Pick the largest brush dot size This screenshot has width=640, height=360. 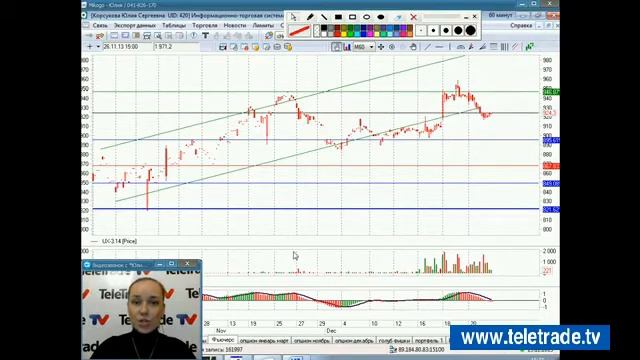tap(470, 31)
